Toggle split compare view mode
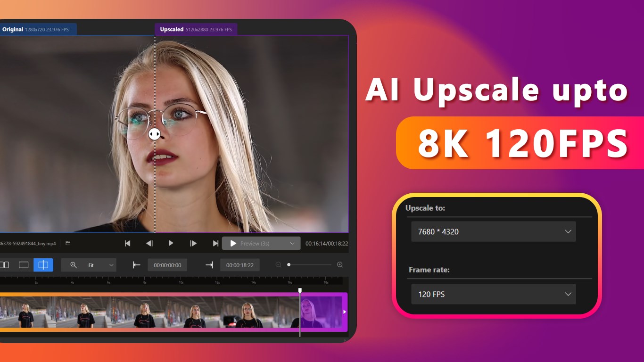Image resolution: width=644 pixels, height=362 pixels. (43, 265)
